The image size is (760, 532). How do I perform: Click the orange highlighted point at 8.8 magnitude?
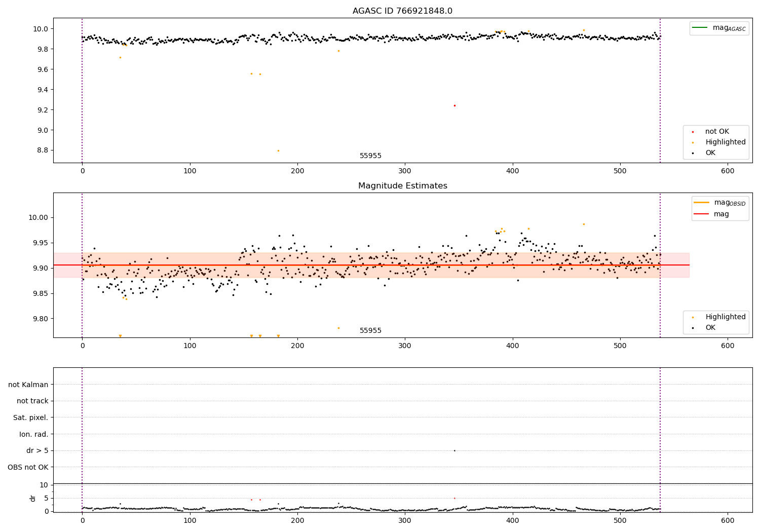tap(278, 150)
